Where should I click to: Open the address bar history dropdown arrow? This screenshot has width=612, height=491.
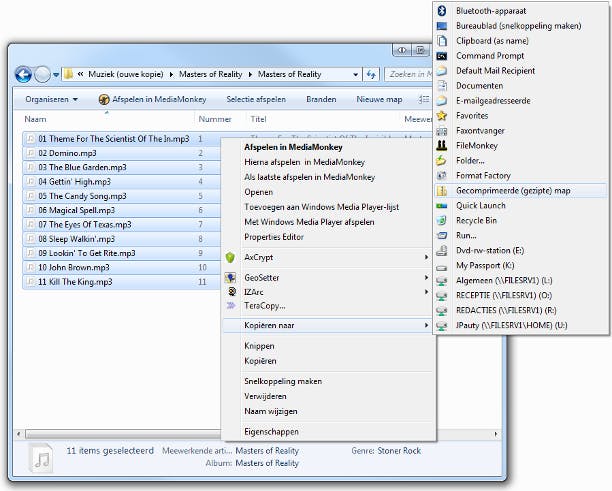(x=355, y=74)
